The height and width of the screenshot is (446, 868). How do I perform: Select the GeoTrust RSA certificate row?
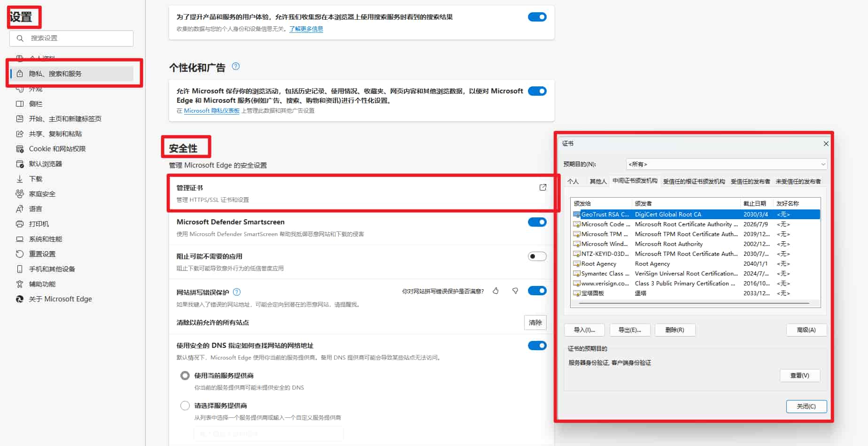pyautogui.click(x=658, y=214)
